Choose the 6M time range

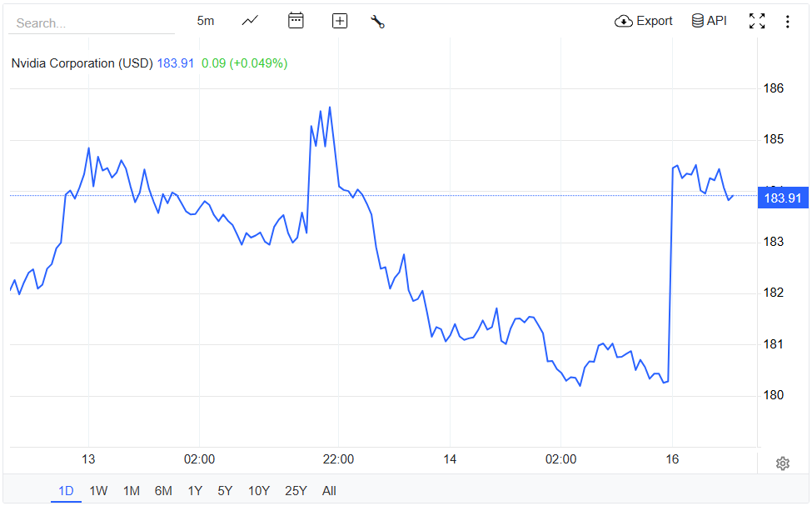click(163, 491)
